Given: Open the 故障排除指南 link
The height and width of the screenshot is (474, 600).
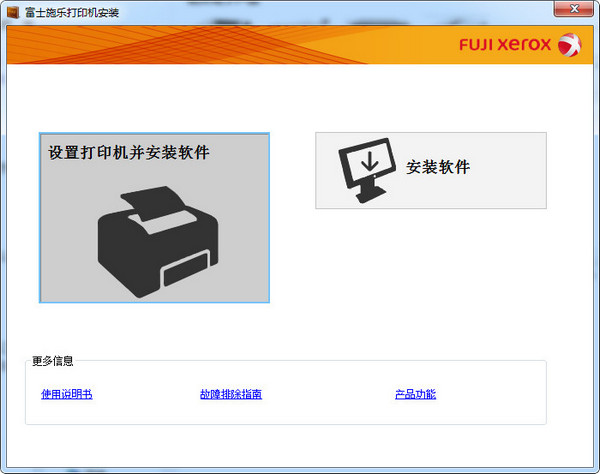Looking at the screenshot, I should coord(231,394).
